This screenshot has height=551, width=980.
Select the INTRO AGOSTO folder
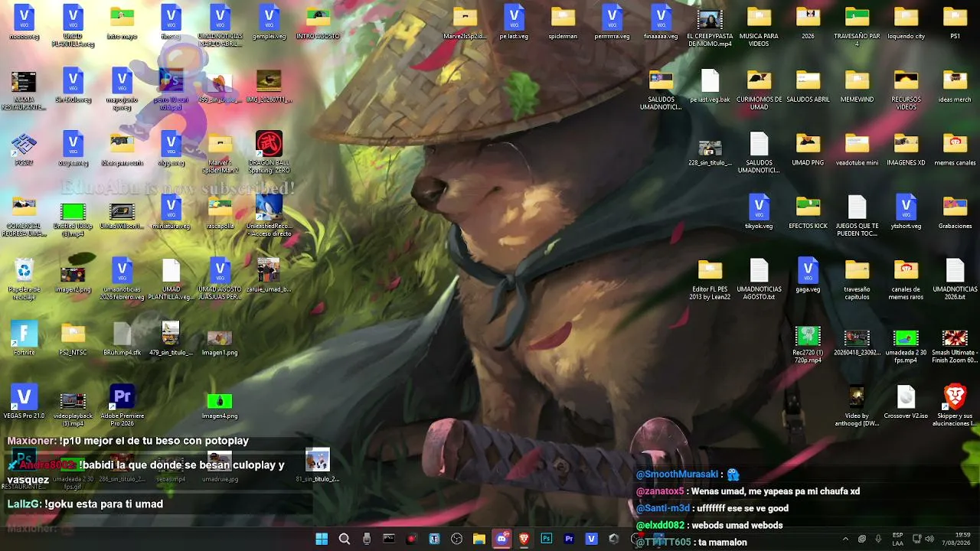pos(318,21)
